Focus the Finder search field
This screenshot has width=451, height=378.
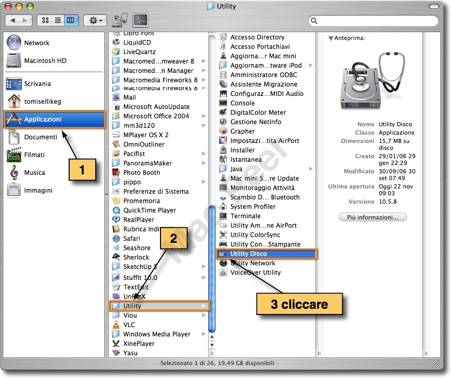coord(373,21)
